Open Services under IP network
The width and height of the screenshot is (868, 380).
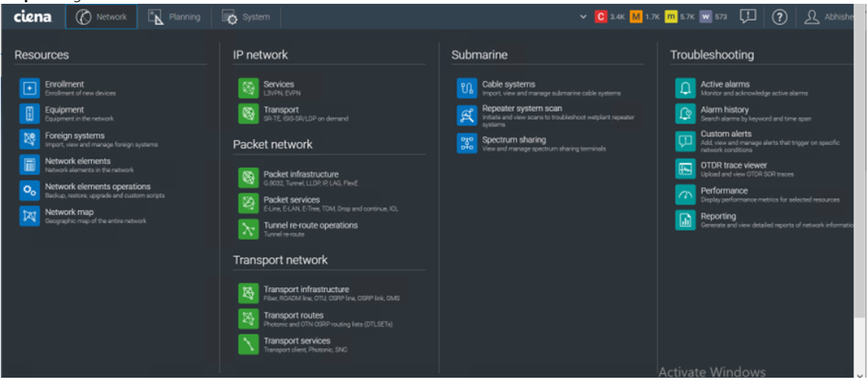pos(279,84)
